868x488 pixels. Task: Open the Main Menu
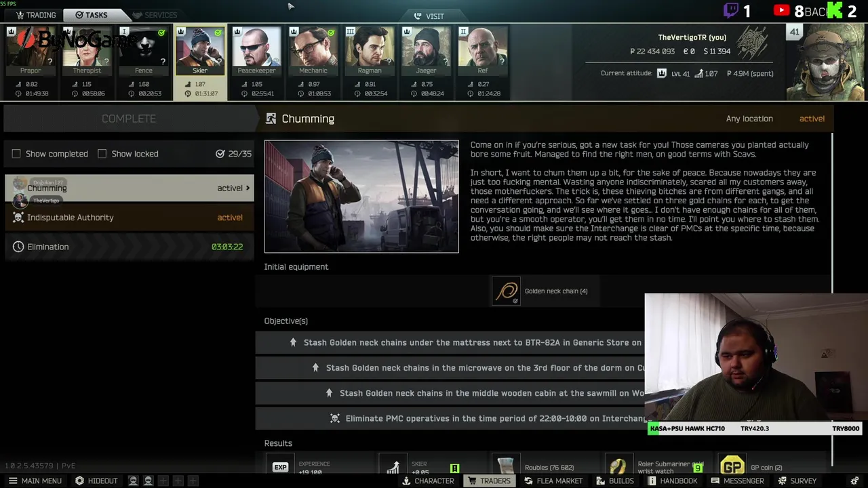pos(35,481)
